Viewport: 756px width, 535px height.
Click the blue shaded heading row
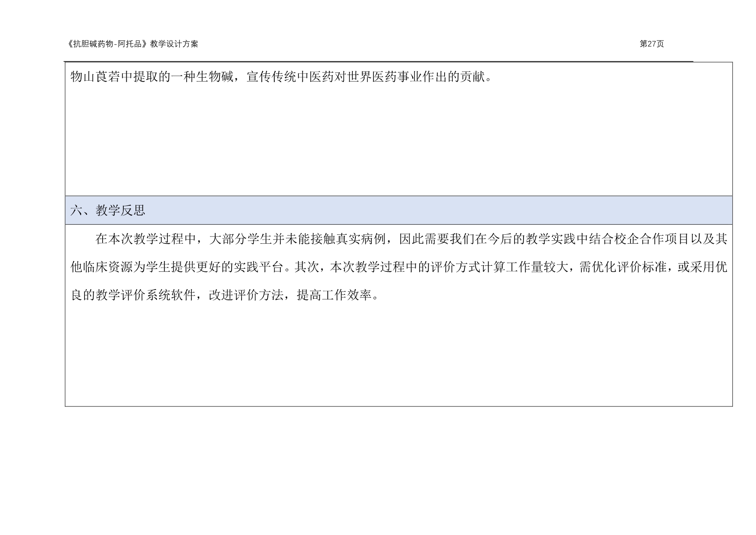pos(399,210)
